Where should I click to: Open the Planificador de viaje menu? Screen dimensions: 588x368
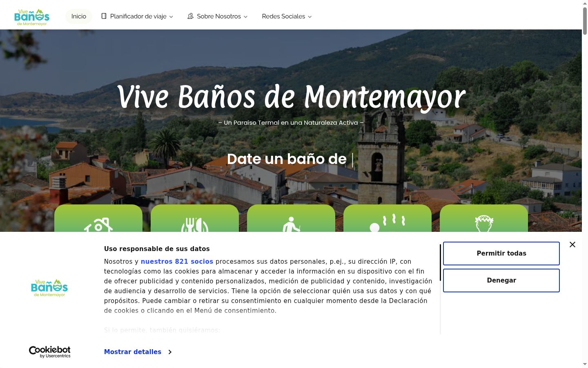point(137,16)
